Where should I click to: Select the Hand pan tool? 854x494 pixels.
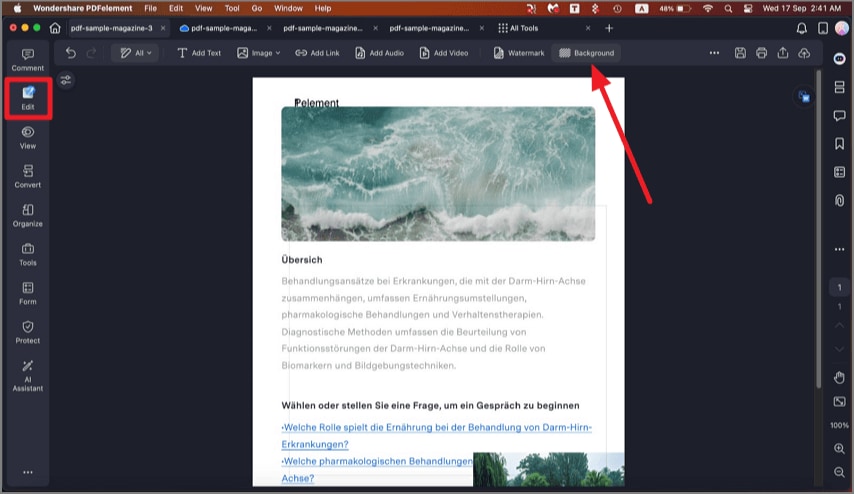pyautogui.click(x=839, y=377)
